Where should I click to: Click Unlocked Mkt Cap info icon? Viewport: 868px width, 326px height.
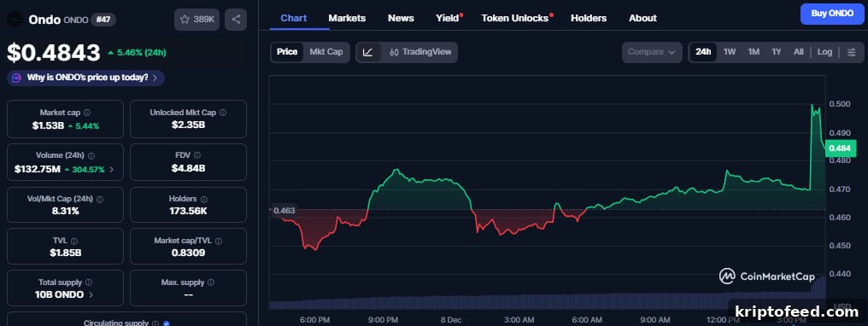click(222, 112)
